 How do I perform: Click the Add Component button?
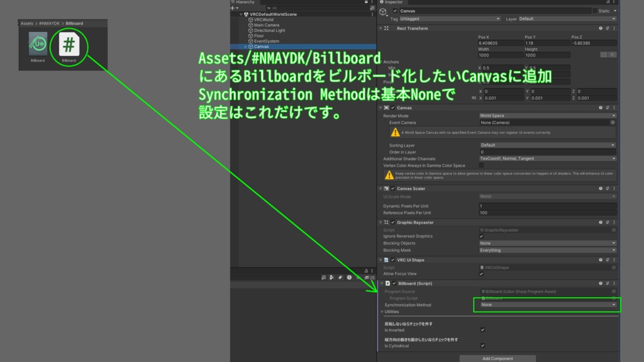497,358
